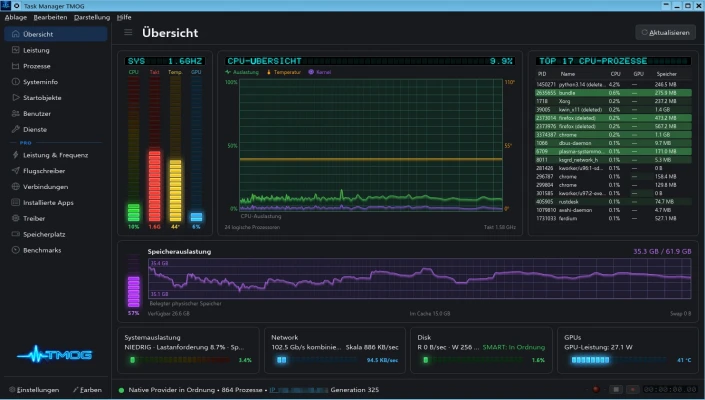Select the dbus-daemon process row
Screen dimensions: 705x400
tap(613, 143)
